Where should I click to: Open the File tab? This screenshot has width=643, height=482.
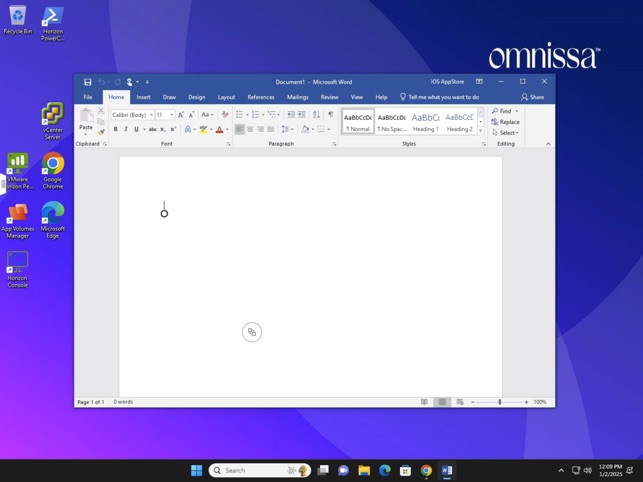click(x=88, y=97)
